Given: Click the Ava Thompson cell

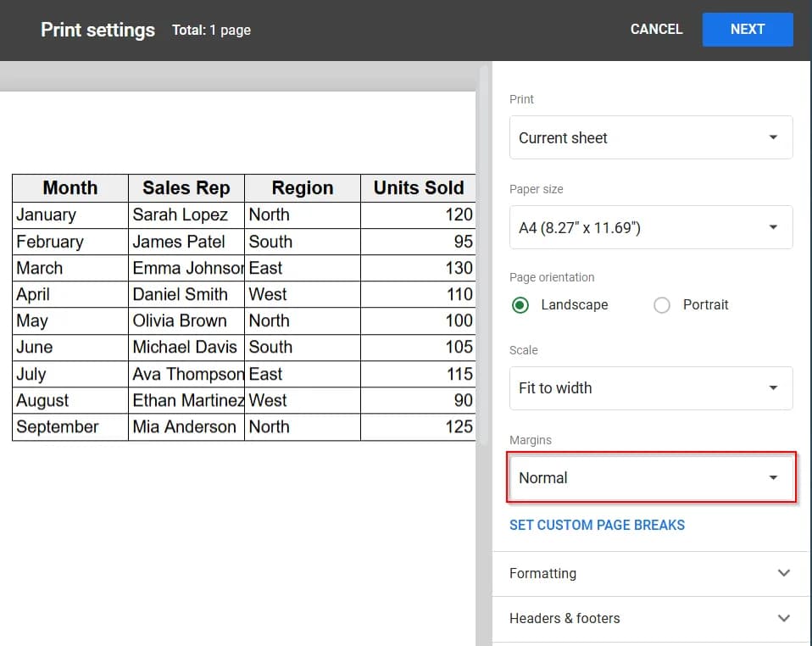Looking at the screenshot, I should pos(186,374).
